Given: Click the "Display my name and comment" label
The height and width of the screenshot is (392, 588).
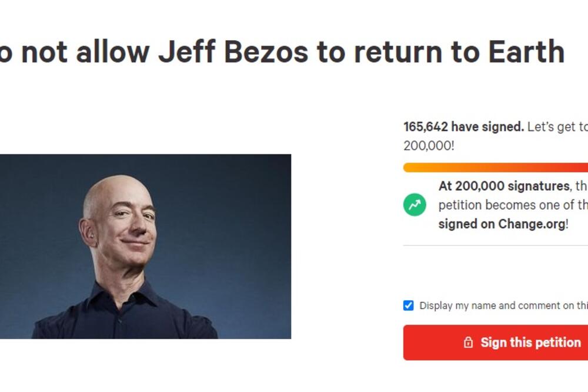Looking at the screenshot, I should [504, 305].
